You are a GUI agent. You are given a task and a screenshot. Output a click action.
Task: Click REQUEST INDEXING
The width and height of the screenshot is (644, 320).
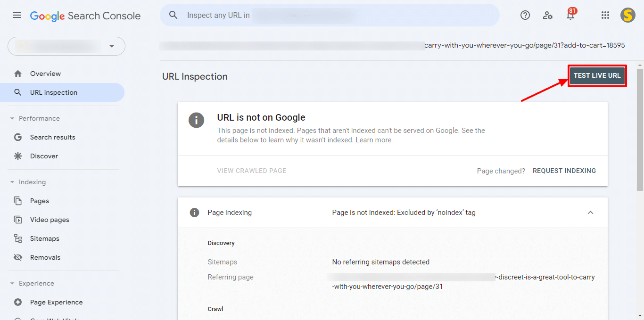point(564,171)
